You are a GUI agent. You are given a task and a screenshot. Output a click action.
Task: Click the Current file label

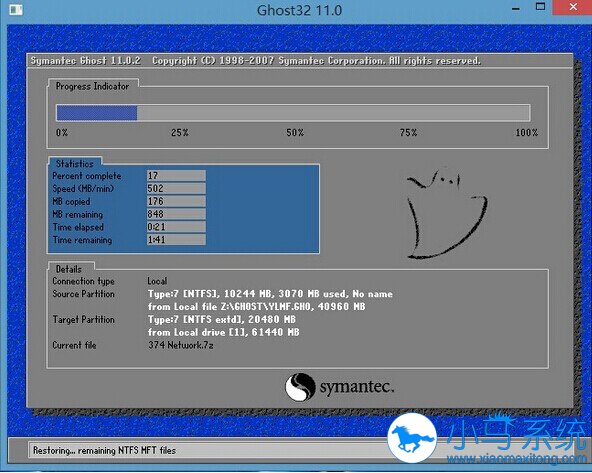[74, 345]
